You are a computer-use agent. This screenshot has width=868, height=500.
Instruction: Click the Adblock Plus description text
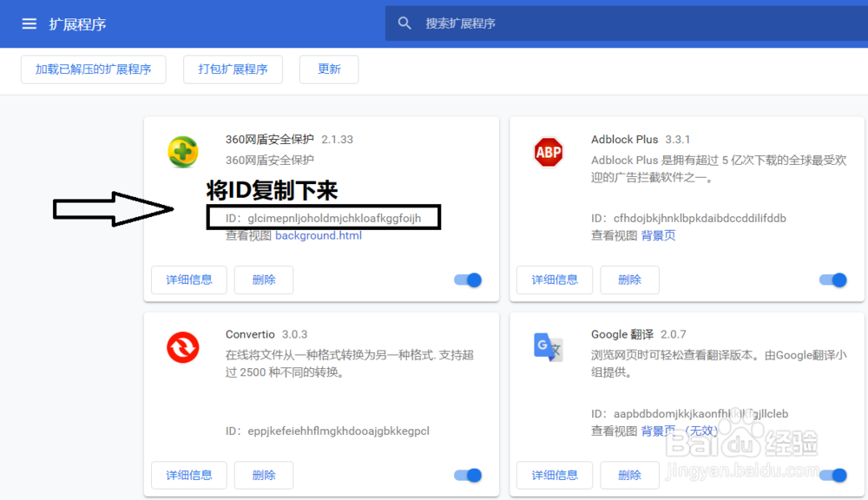point(719,168)
